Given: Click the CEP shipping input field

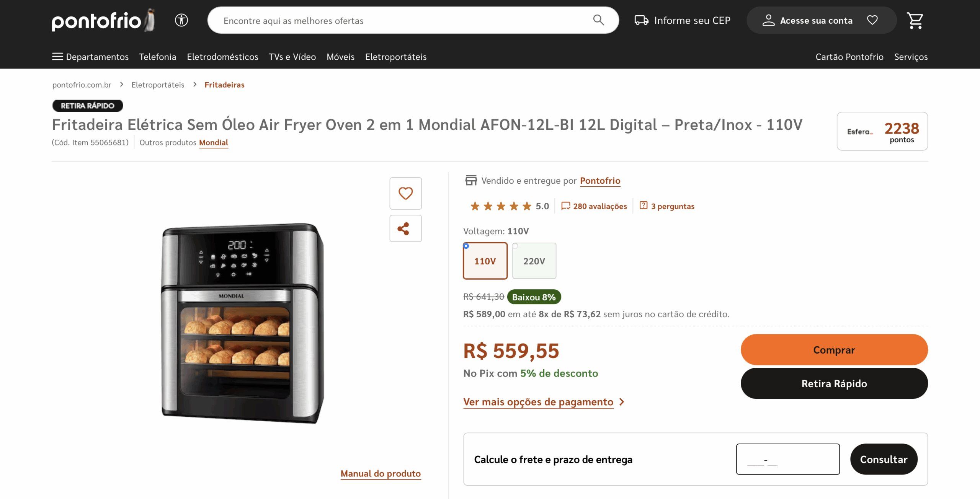Looking at the screenshot, I should pyautogui.click(x=787, y=459).
